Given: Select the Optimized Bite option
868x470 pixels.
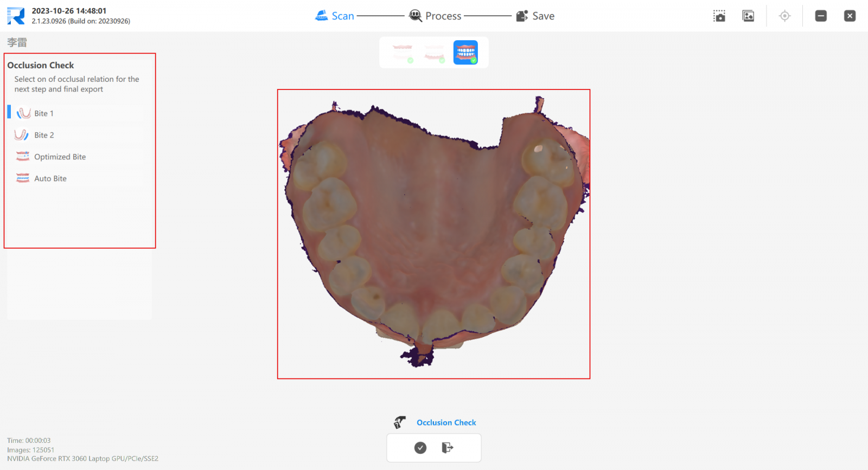Looking at the screenshot, I should (x=79, y=157).
